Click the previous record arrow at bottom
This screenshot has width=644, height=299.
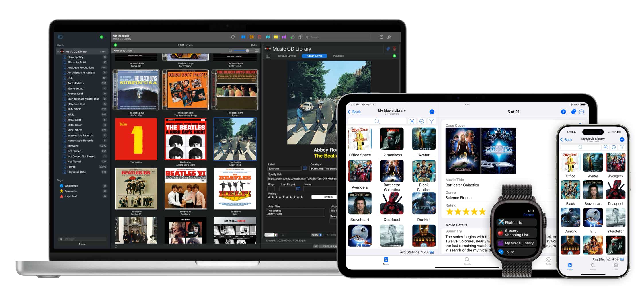click(316, 246)
